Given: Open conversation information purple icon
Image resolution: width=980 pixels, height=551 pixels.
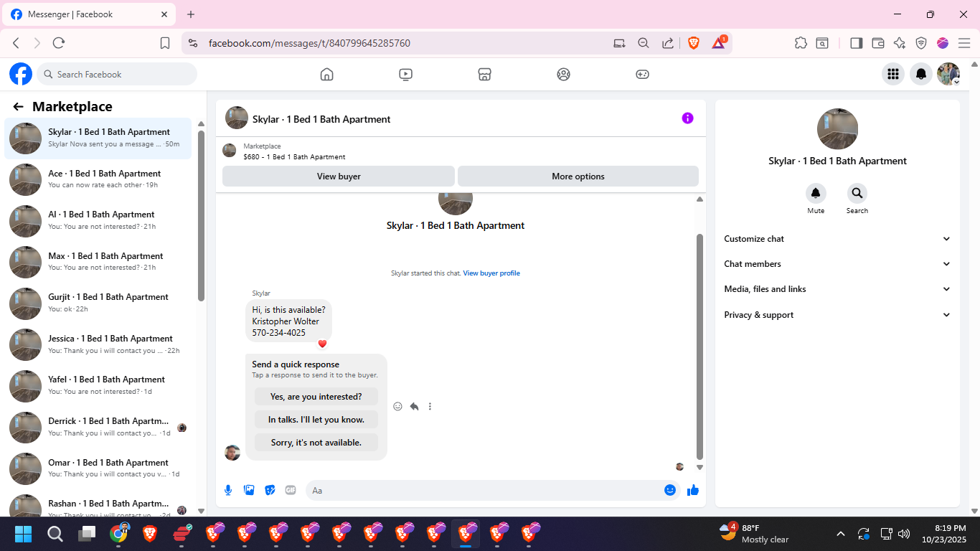Looking at the screenshot, I should [x=687, y=118].
